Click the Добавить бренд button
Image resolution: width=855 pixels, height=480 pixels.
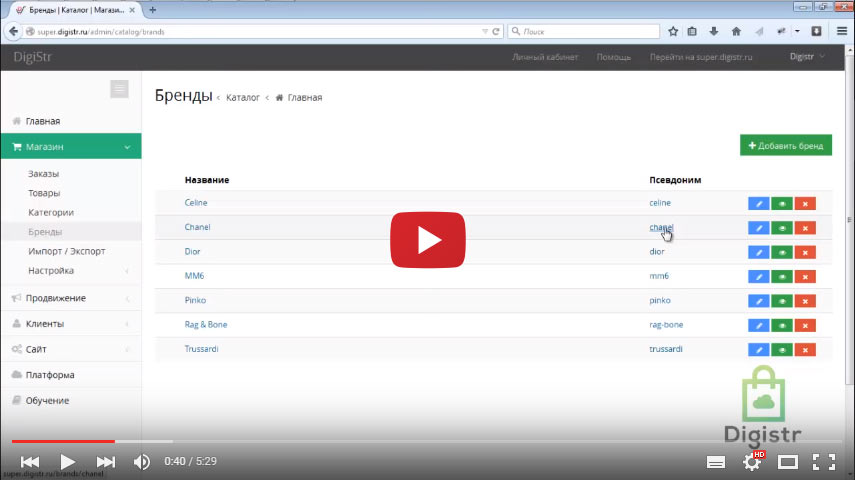[786, 146]
